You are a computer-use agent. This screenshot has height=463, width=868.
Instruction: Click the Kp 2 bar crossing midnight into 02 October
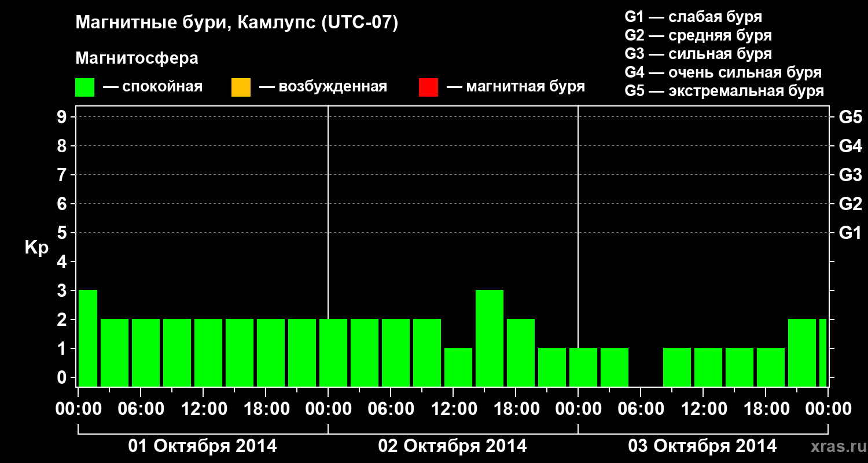coord(333,352)
